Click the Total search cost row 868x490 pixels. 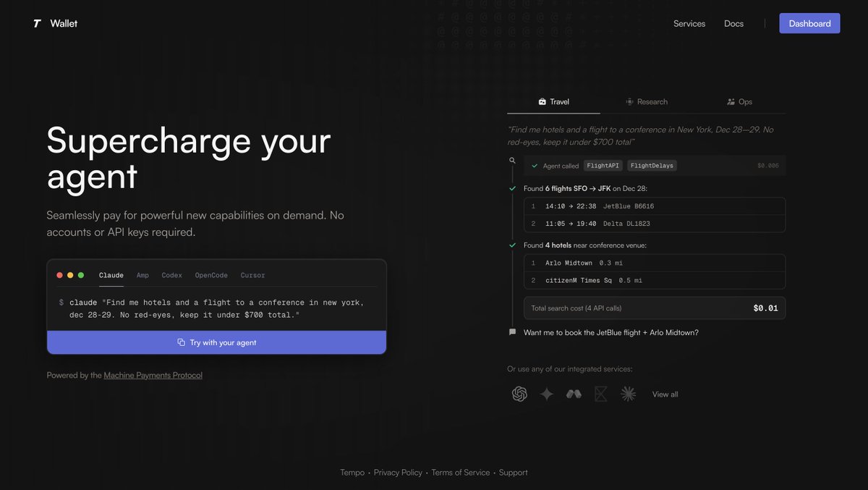tap(655, 308)
